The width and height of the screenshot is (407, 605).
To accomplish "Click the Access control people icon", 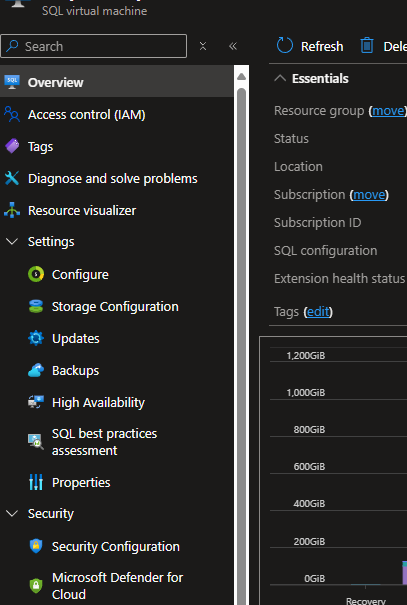I will tap(12, 115).
